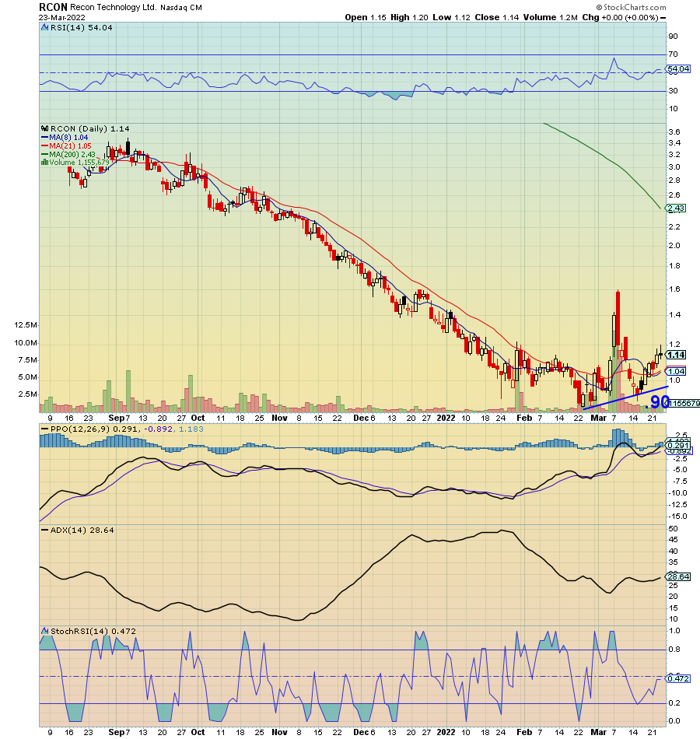Click the 28.64 ADX value tag on the axis
700x739 pixels.
678,576
